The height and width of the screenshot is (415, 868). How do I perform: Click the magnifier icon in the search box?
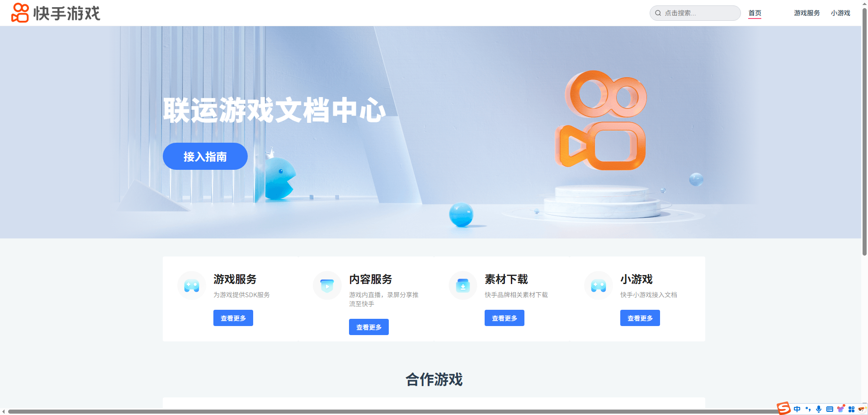click(x=658, y=13)
